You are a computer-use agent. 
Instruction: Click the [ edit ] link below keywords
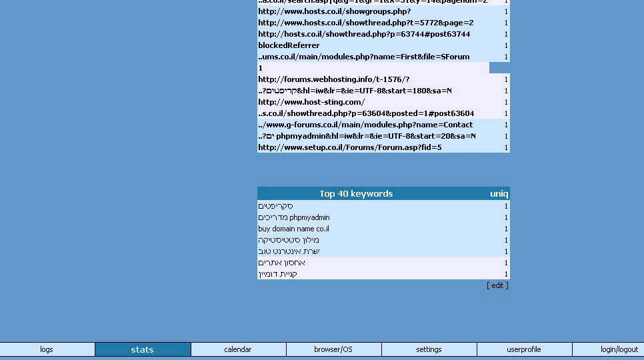pyautogui.click(x=497, y=285)
